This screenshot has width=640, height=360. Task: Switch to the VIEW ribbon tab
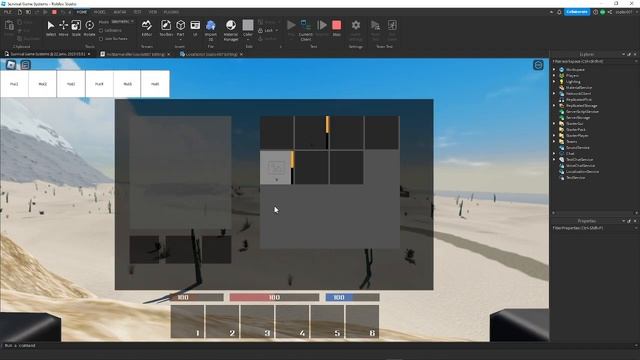pos(153,12)
